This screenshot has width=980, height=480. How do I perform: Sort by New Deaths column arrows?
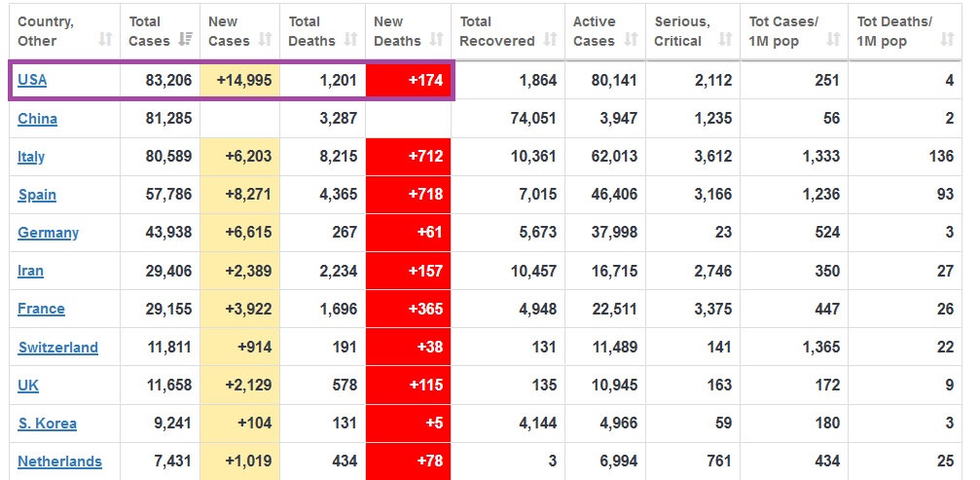pos(436,40)
